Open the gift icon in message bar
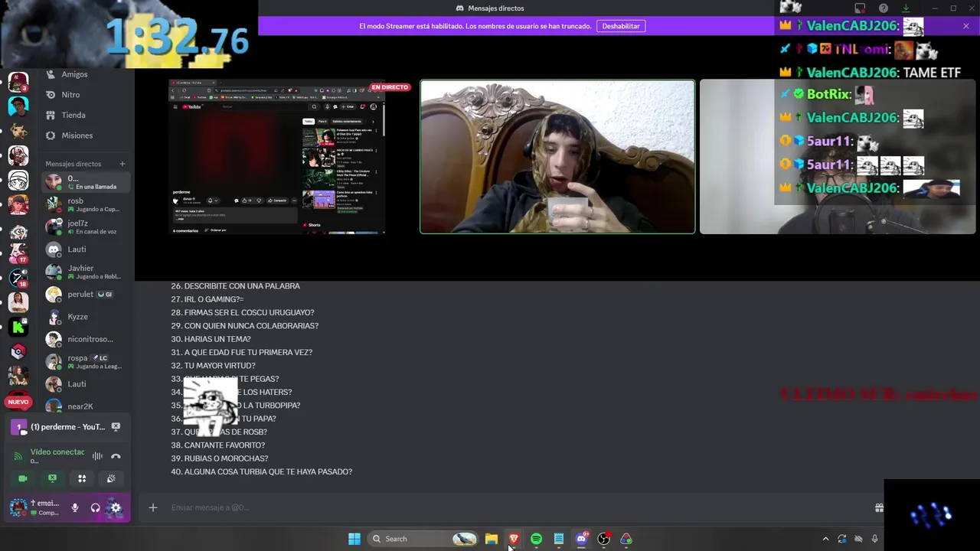This screenshot has width=980, height=551. coord(880,507)
